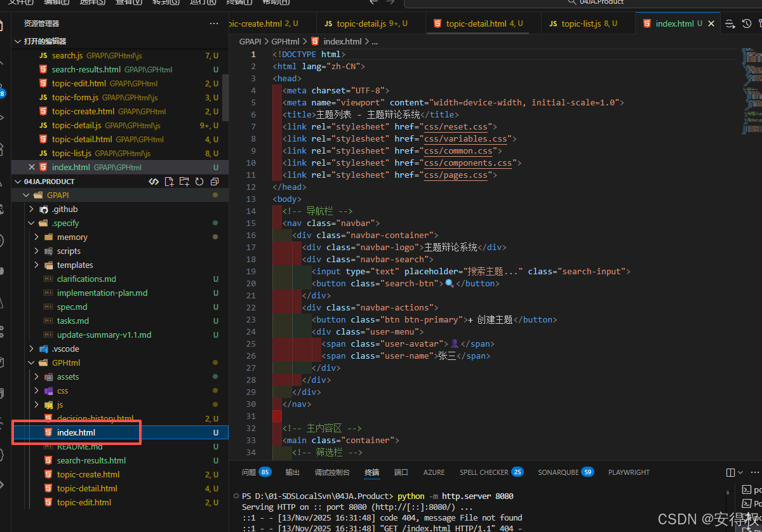The height and width of the screenshot is (532, 762).
Task: Select the second terminal instance icon
Action: [x=747, y=503]
